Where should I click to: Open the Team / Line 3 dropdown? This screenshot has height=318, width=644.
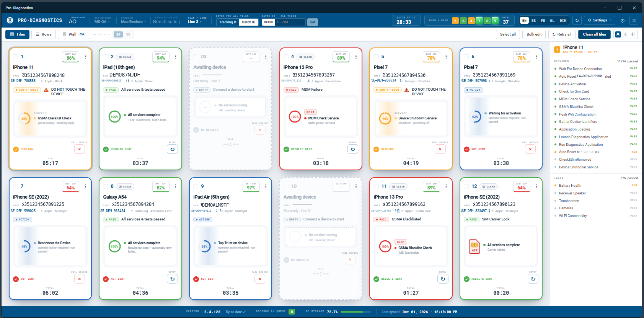pos(197,20)
